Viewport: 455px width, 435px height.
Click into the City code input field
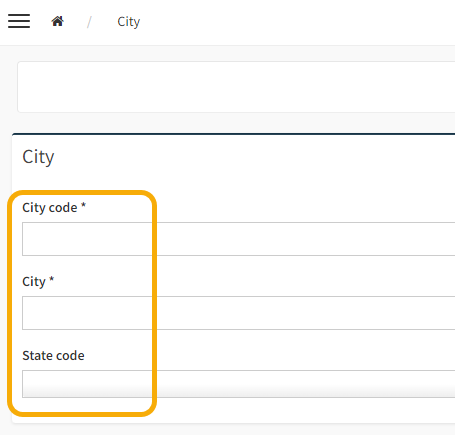pyautogui.click(x=239, y=239)
